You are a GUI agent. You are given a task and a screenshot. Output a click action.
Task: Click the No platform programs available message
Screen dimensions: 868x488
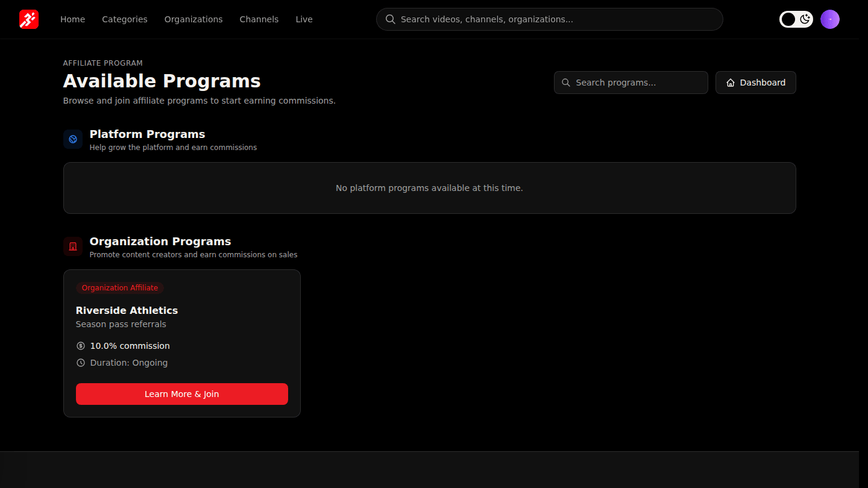(429, 188)
